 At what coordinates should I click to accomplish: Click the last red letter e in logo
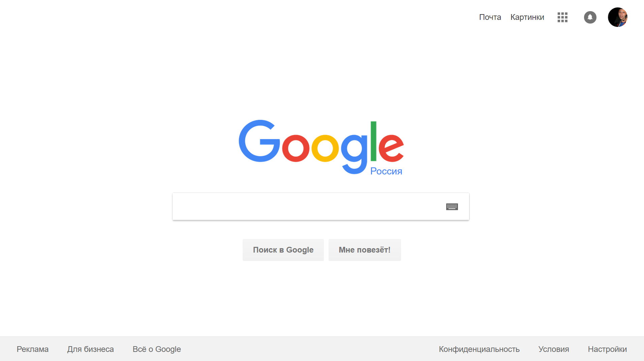click(391, 148)
